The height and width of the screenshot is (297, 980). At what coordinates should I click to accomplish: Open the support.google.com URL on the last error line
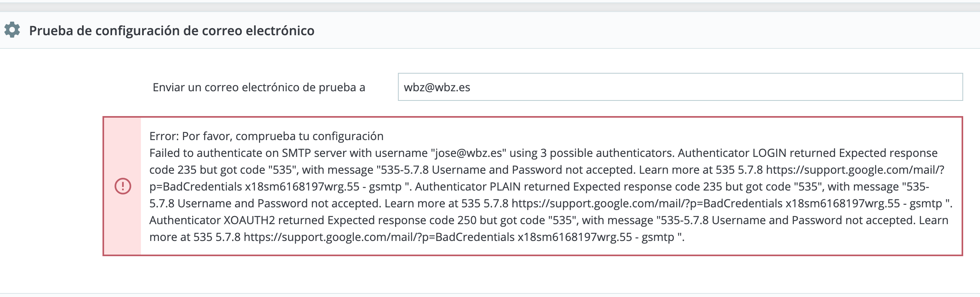click(379, 237)
